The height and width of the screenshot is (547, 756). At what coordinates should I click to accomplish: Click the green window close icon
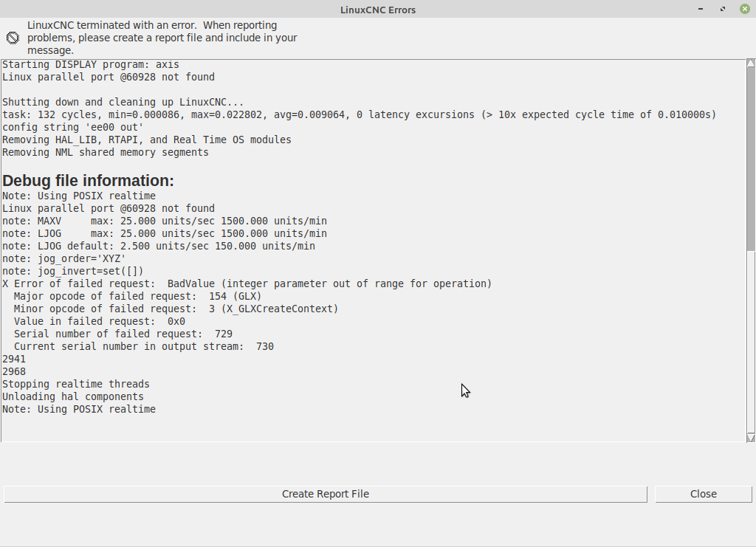tap(745, 9)
